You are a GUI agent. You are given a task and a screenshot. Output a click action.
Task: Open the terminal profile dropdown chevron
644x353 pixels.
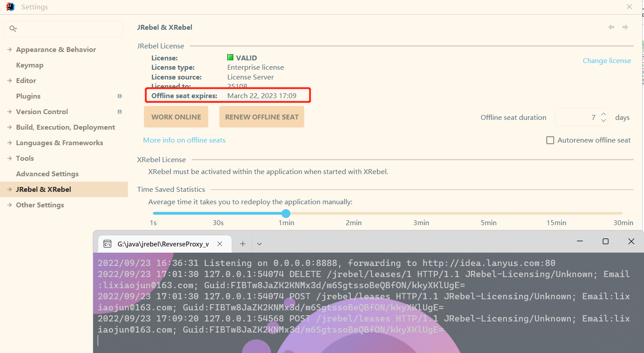point(260,244)
